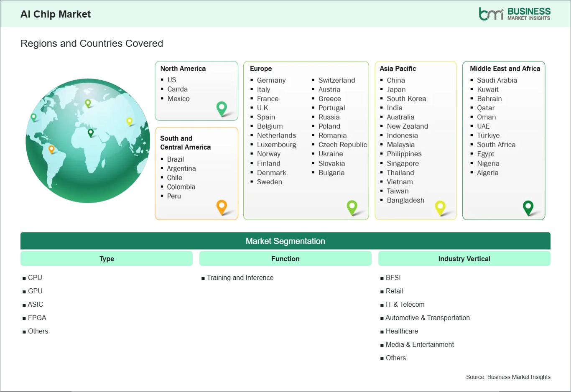
Task: Click the green Europe region location pin
Action: click(x=352, y=207)
